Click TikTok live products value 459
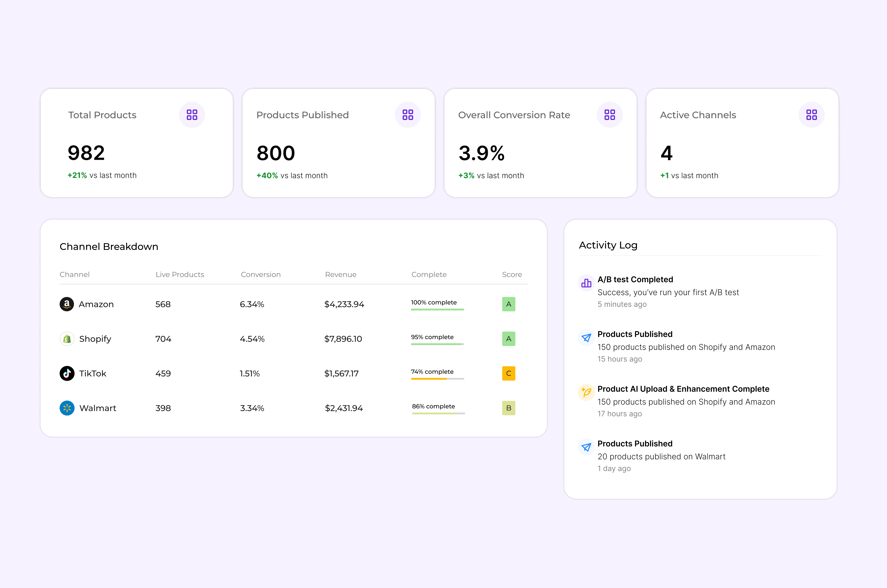 coord(163,373)
